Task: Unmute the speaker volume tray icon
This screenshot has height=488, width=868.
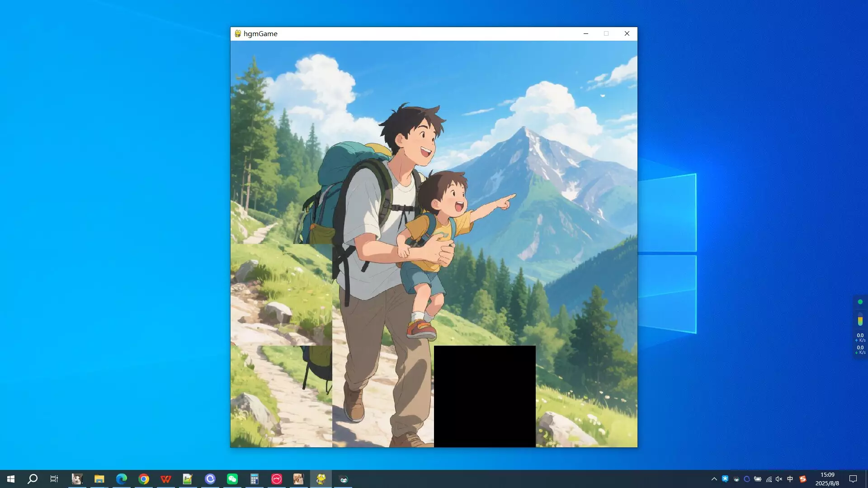Action: 779,479
